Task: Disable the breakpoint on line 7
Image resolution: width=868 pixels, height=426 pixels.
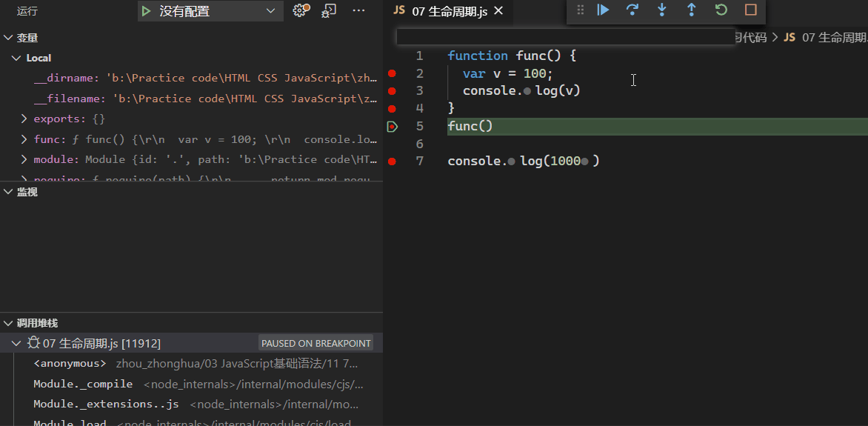Action: coord(392,161)
